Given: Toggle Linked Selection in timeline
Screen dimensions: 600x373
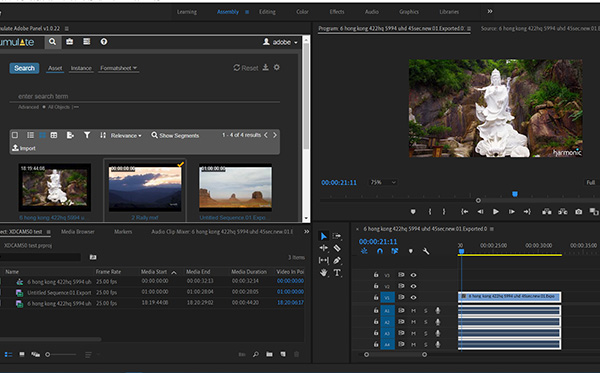Looking at the screenshot, I should (x=395, y=251).
